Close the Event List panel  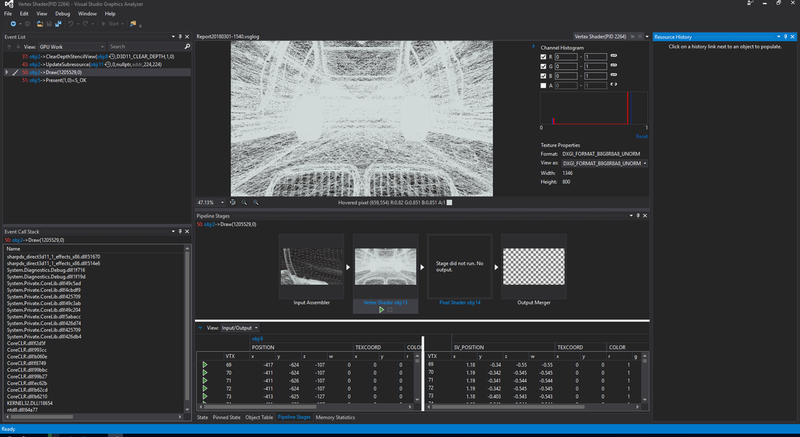(187, 37)
